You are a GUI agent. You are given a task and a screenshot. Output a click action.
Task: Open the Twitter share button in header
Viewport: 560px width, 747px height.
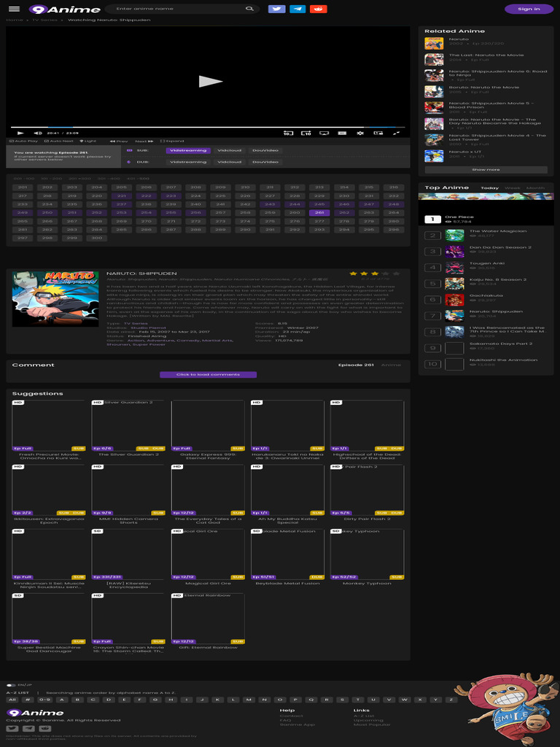276,9
